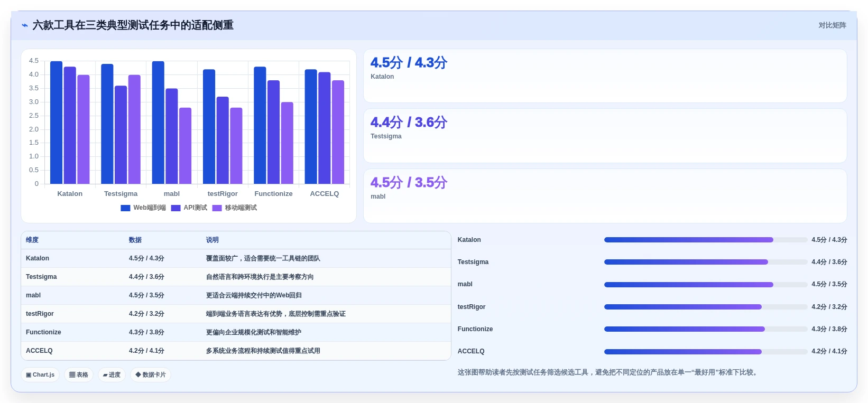Click the footnote starting with 这张图帮助读者
Screen dimensions: 868x403
tap(609, 372)
